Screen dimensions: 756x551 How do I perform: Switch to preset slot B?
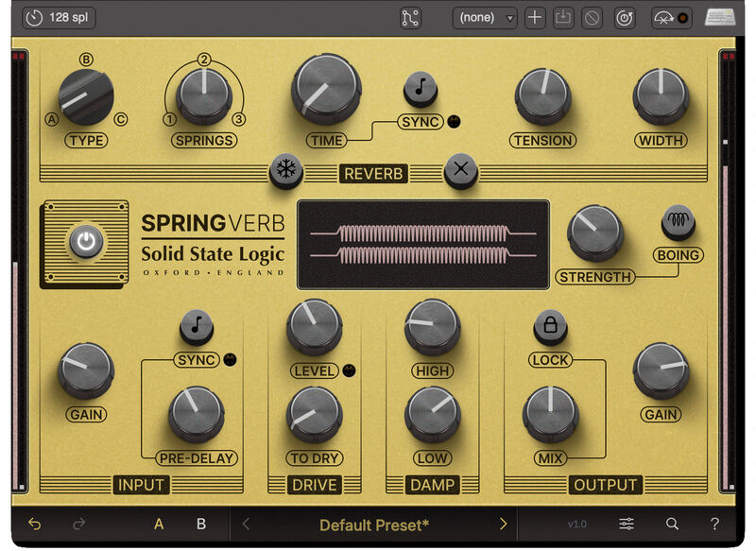pyautogui.click(x=201, y=524)
